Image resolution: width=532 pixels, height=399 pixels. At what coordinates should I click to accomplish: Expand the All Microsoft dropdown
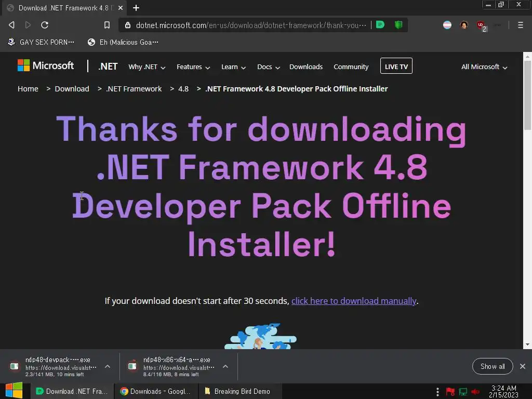[x=484, y=67]
